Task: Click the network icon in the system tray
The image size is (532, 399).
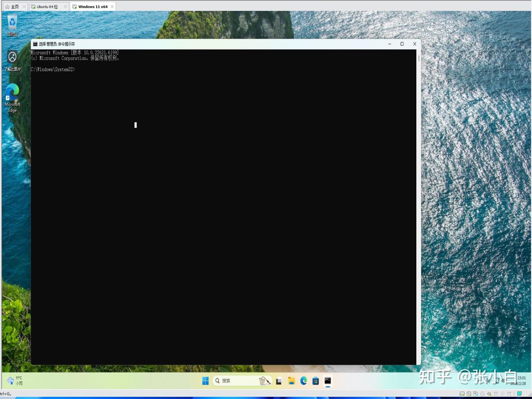Action: click(x=497, y=381)
